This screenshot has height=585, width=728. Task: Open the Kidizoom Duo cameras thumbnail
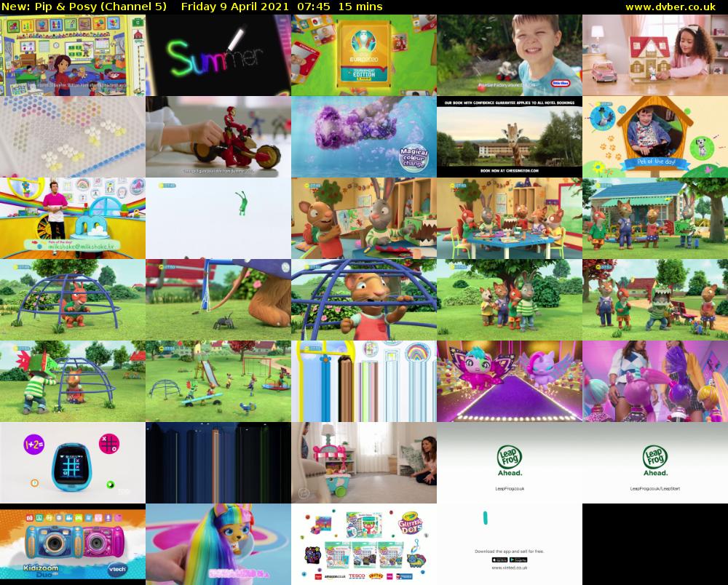(x=72, y=544)
